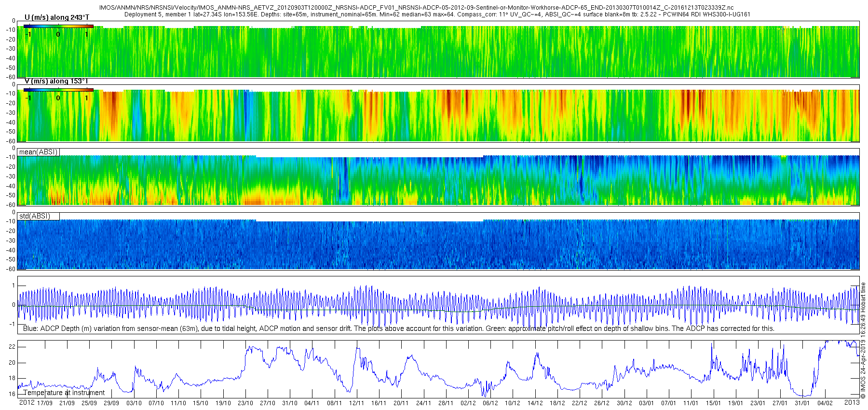Click the '17/09' date tick label
868x410 pixels.
click(x=45, y=403)
